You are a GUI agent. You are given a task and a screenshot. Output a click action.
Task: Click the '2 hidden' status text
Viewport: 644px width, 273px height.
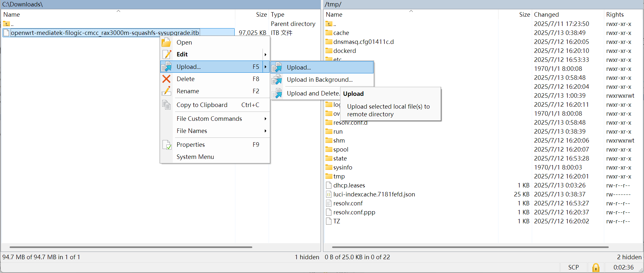click(629, 257)
